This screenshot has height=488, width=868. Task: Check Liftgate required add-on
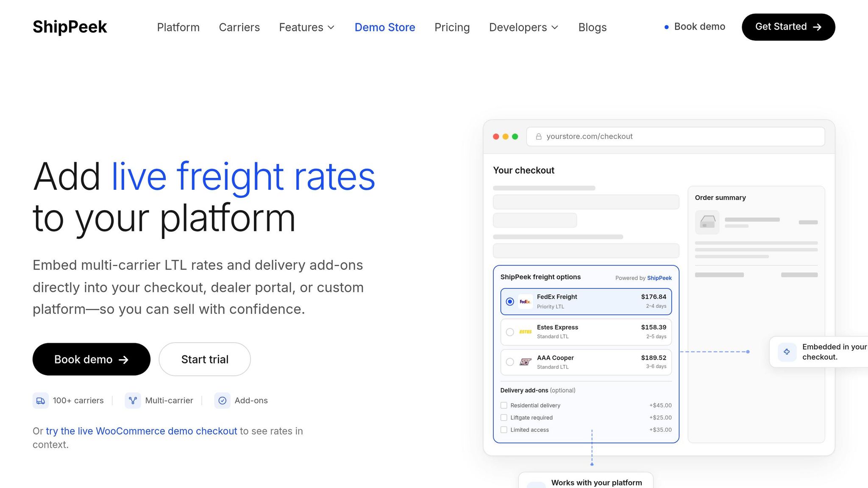(504, 418)
